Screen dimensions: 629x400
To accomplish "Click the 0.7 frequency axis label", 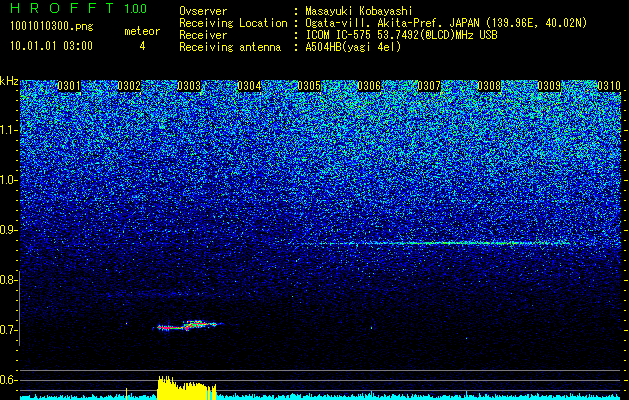I will 9,330.
